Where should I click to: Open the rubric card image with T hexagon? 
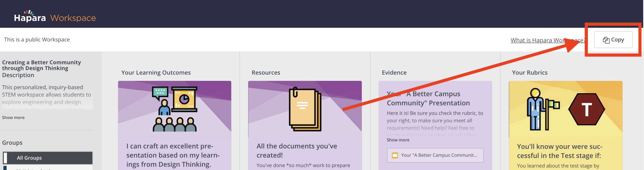point(565,109)
